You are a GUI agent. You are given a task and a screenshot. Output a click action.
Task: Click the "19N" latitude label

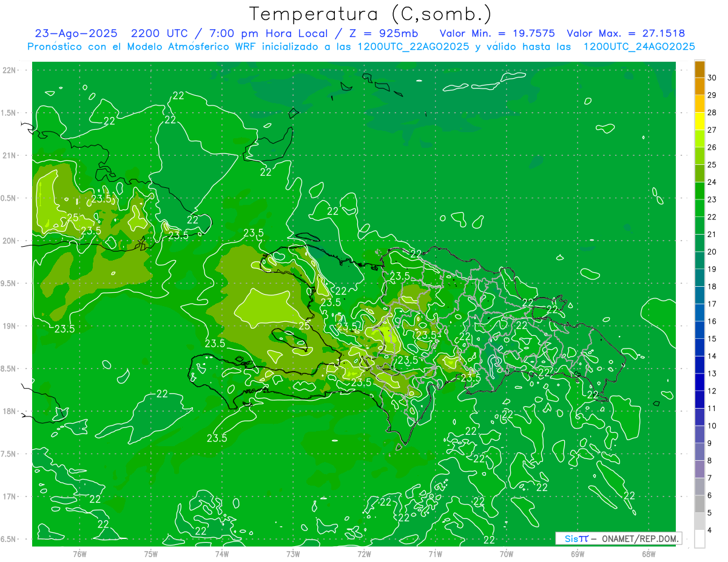(x=8, y=326)
